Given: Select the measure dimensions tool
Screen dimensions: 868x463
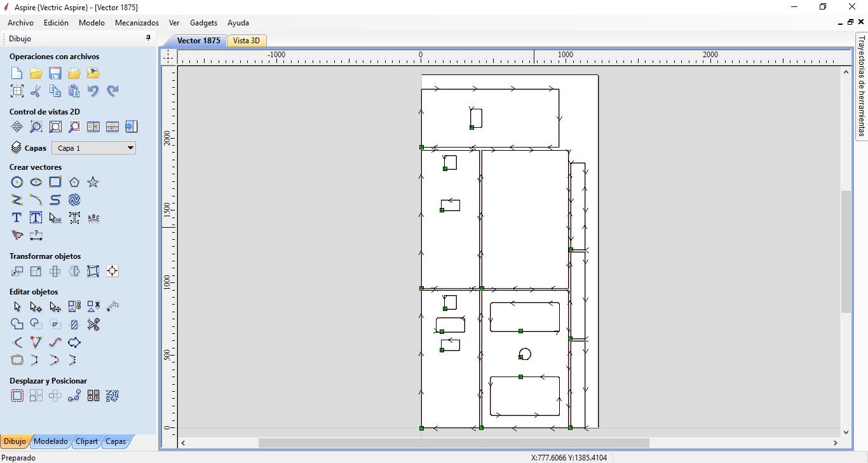Looking at the screenshot, I should pyautogui.click(x=36, y=235).
